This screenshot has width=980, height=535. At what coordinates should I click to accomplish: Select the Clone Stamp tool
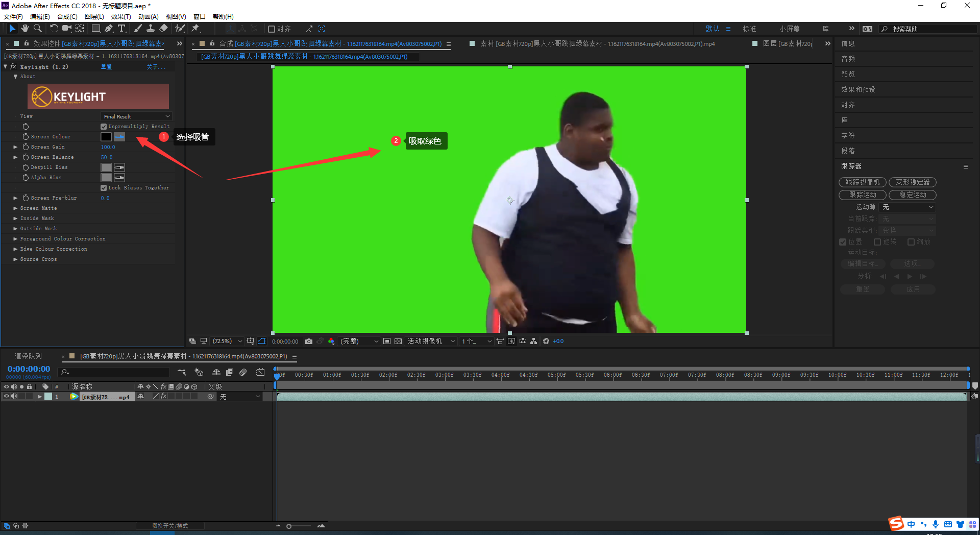(x=151, y=29)
